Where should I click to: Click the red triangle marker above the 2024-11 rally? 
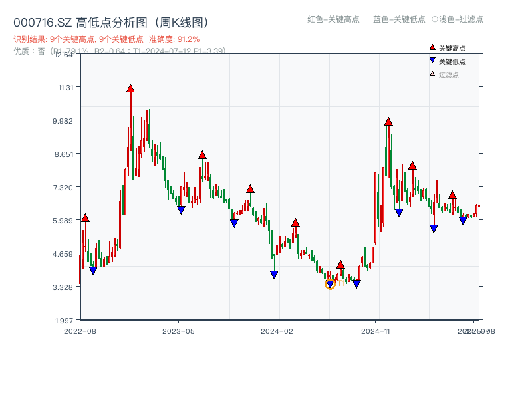(x=388, y=122)
